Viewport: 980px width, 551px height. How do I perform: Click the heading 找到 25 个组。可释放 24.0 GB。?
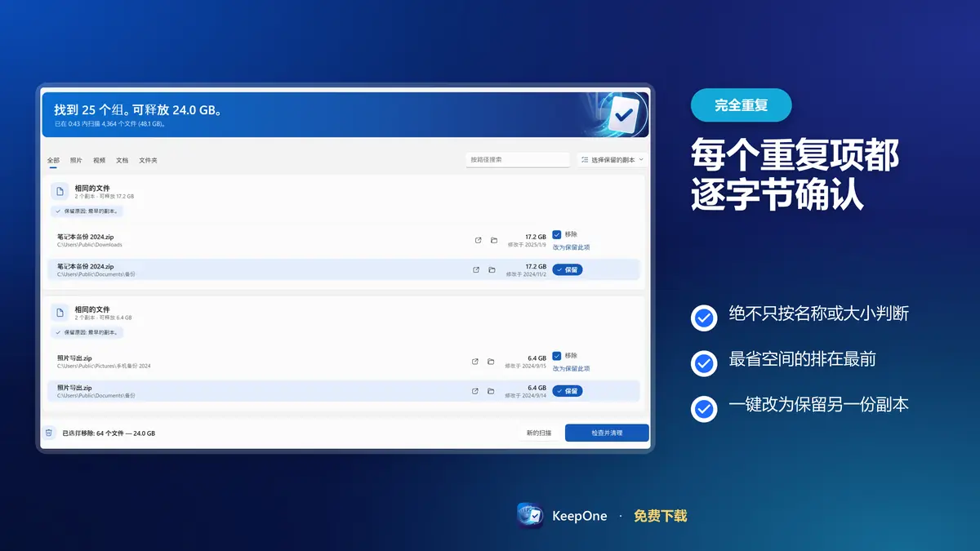[x=139, y=110]
